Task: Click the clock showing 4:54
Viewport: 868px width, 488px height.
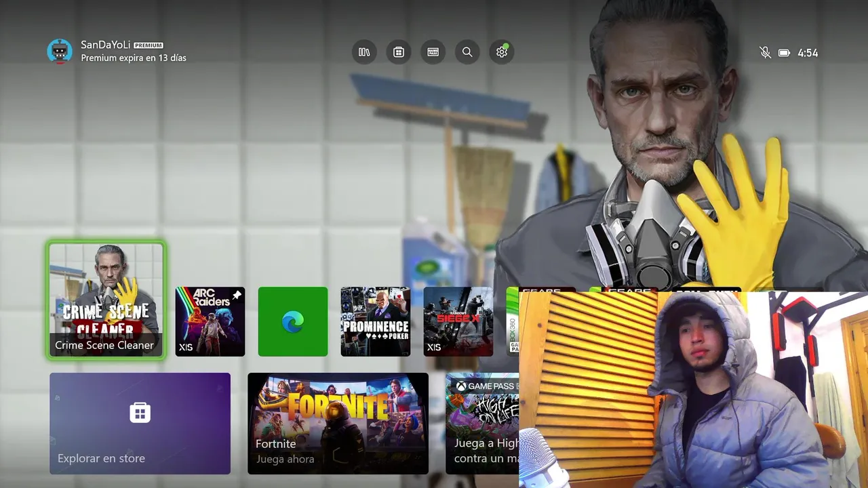Action: click(808, 53)
